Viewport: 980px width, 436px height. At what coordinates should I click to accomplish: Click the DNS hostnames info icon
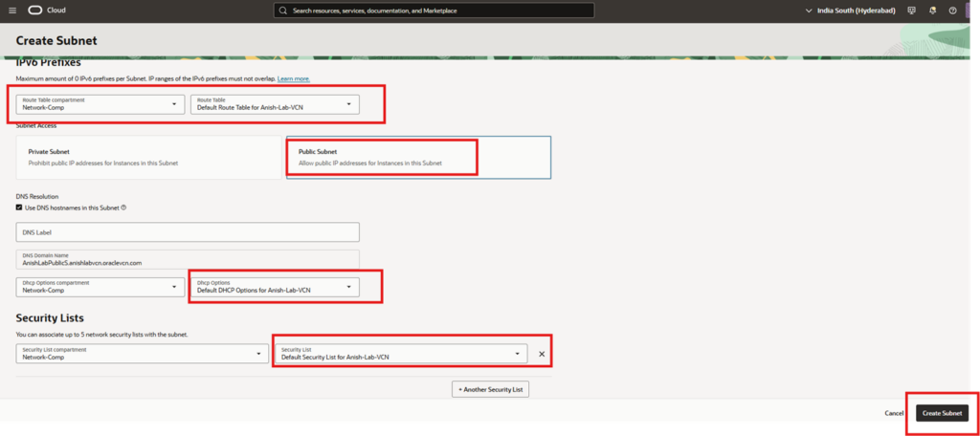[x=124, y=207]
